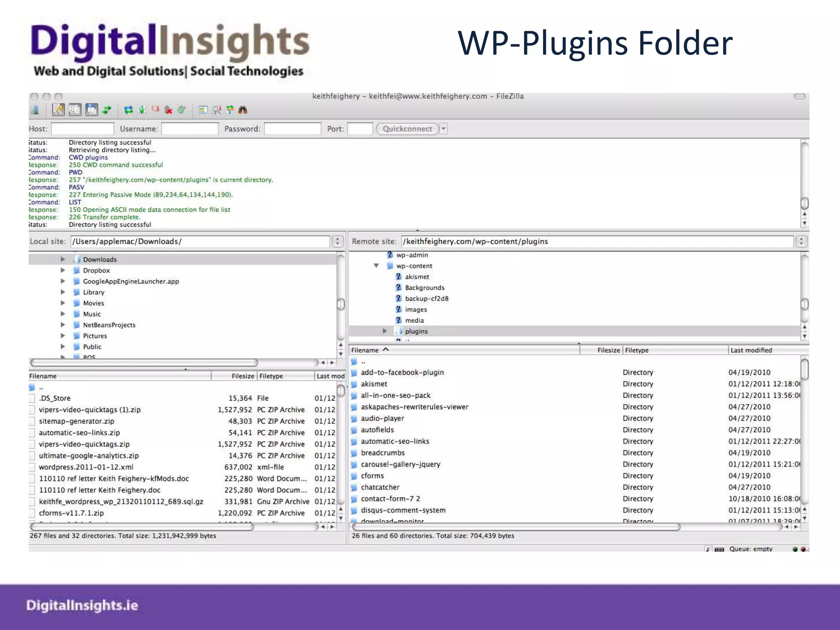Focus the Password input field
Viewport: 840px width, 630px height.
[x=292, y=129]
